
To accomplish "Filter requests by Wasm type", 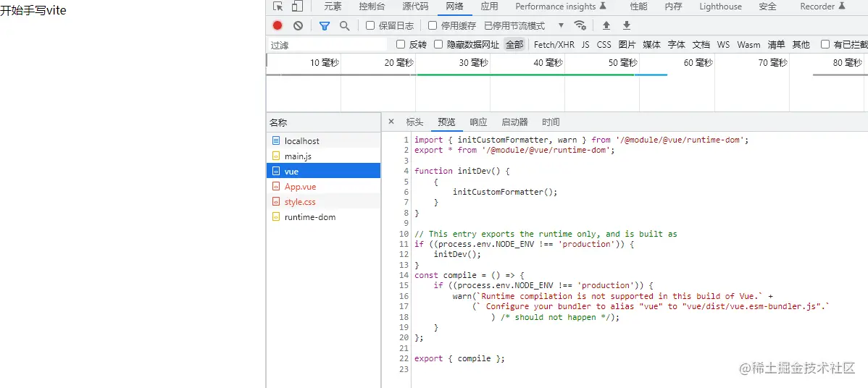I will click(748, 45).
